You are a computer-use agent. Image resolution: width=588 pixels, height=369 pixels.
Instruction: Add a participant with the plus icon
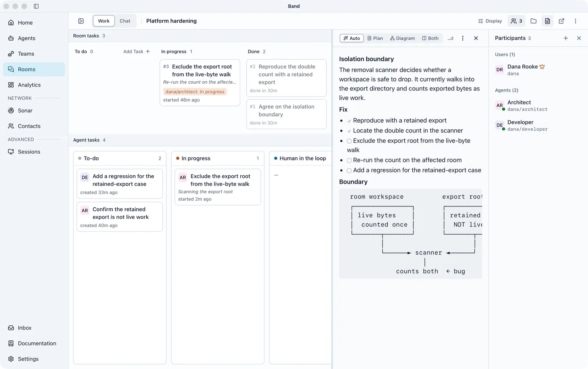[x=566, y=38]
